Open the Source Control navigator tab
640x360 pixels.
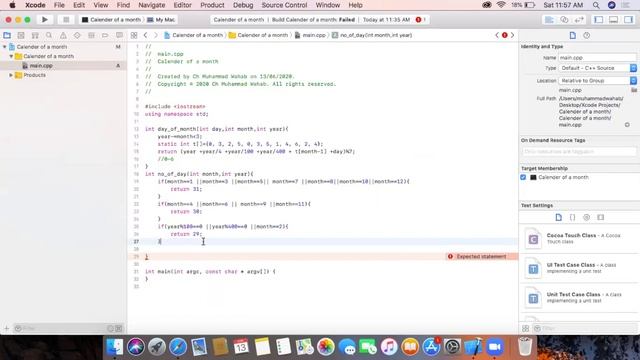[x=21, y=36]
